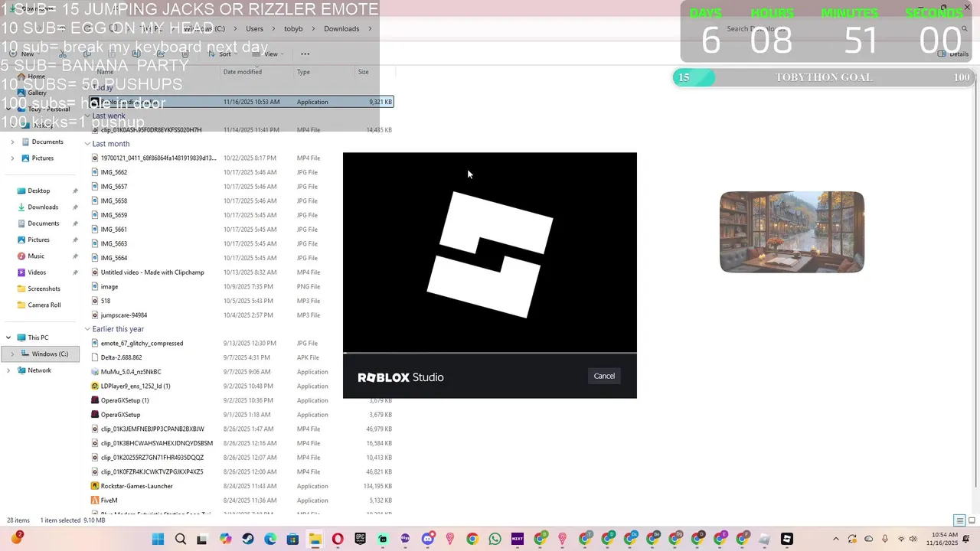Click LDPlayer9_ens_1252_ld (1) file icon
The height and width of the screenshot is (551, 980).
pos(95,386)
